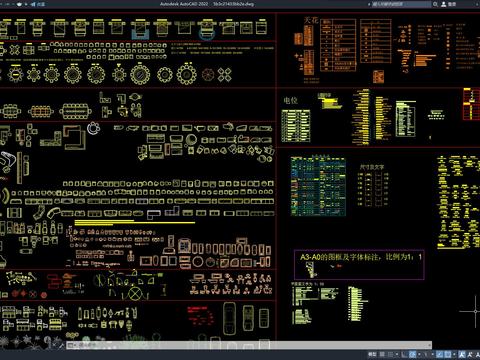Toggle 2D object snap icon
The image size is (480, 360).
point(448,354)
